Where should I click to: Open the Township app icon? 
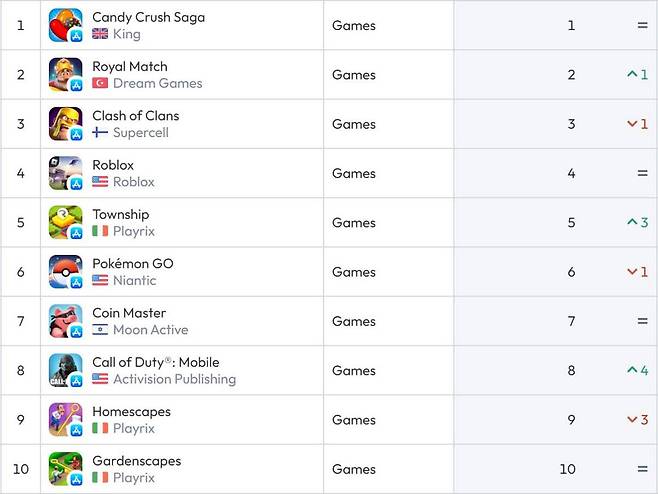point(65,222)
